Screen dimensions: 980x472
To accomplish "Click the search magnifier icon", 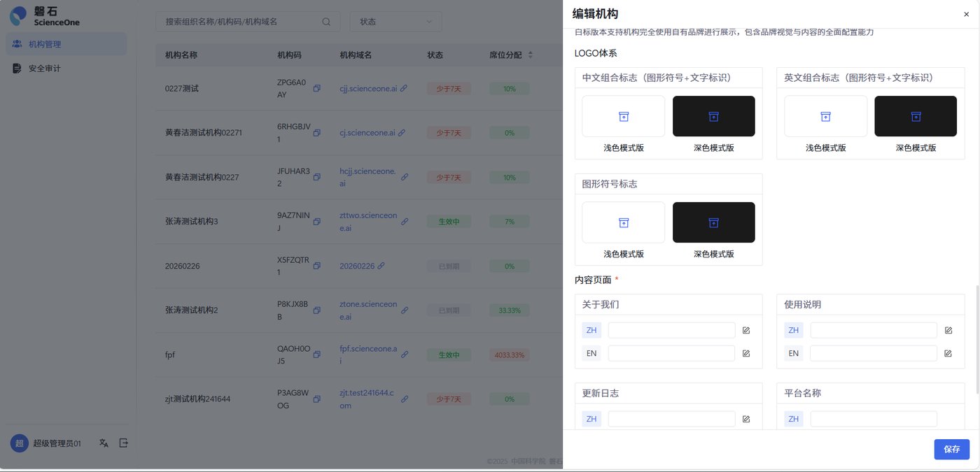I will tap(325, 22).
